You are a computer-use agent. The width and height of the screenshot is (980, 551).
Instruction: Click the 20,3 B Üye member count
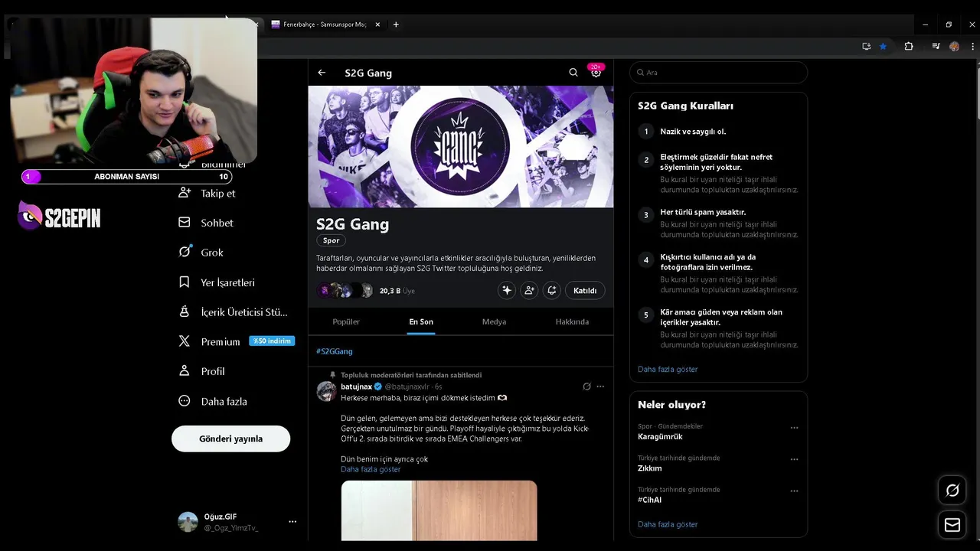397,291
